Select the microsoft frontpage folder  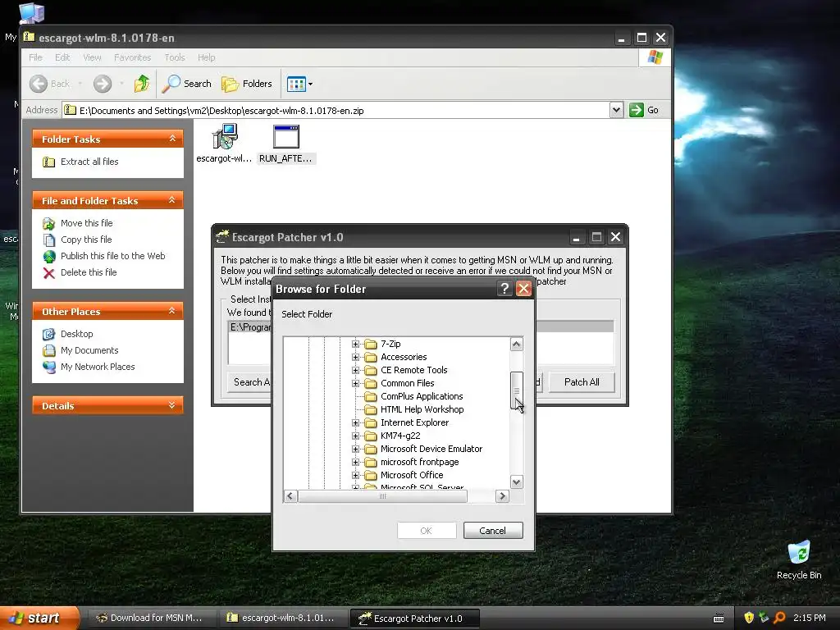pos(419,463)
